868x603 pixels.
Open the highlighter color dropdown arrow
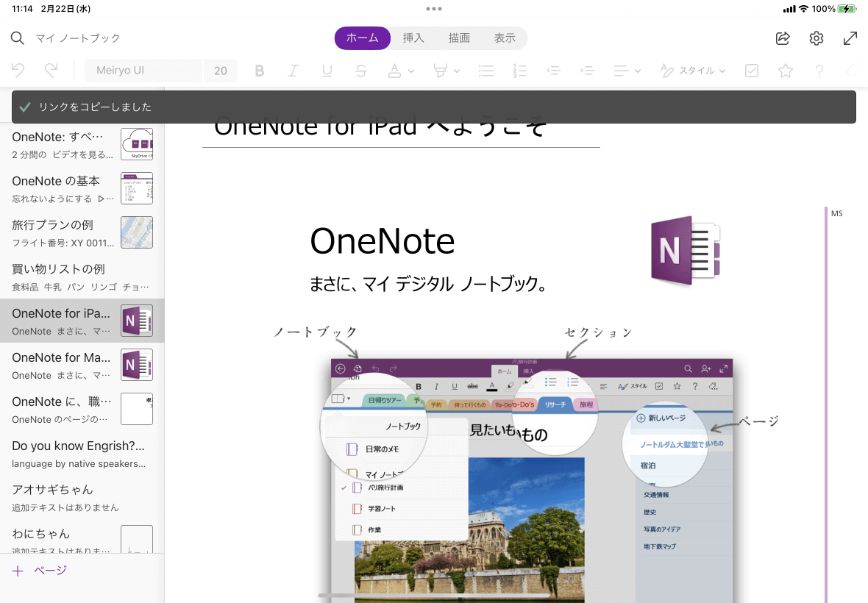pos(457,71)
